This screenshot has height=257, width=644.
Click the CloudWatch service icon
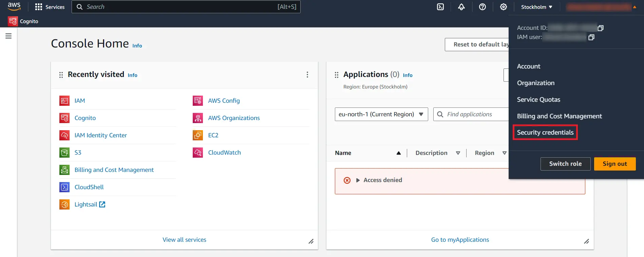coord(198,153)
